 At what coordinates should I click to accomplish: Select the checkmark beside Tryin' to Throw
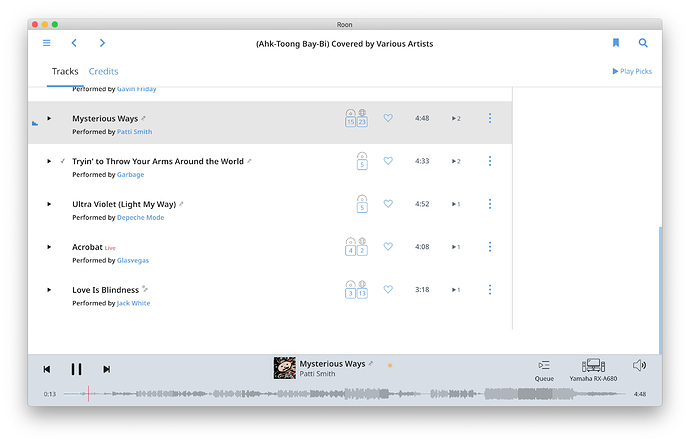[63, 161]
